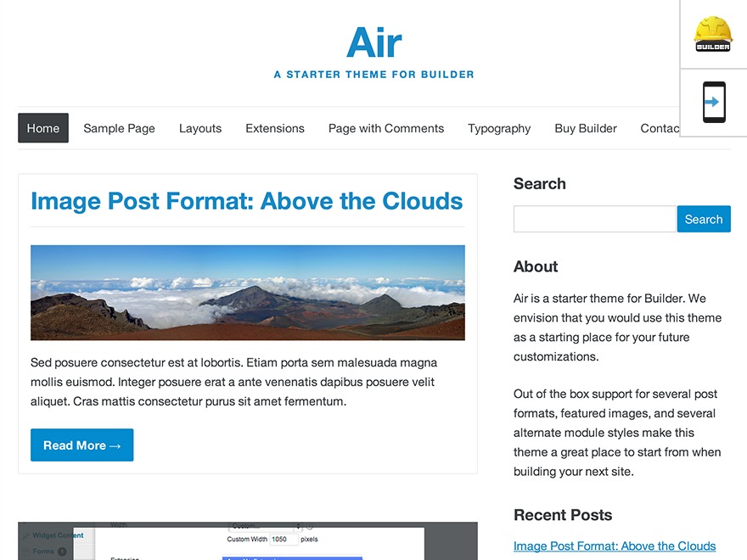The height and width of the screenshot is (560, 747).
Task: Go to Sample Page in navigation
Action: click(x=119, y=128)
